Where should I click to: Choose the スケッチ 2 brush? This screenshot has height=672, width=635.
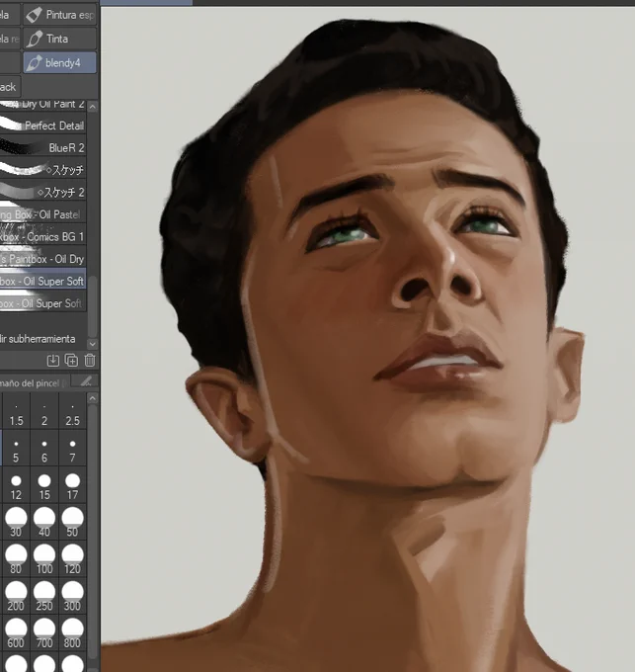tap(42, 193)
